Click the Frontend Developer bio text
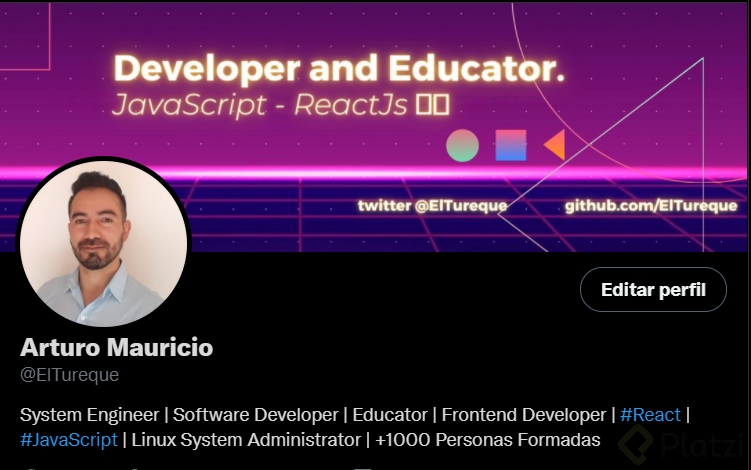 pyautogui.click(x=524, y=415)
